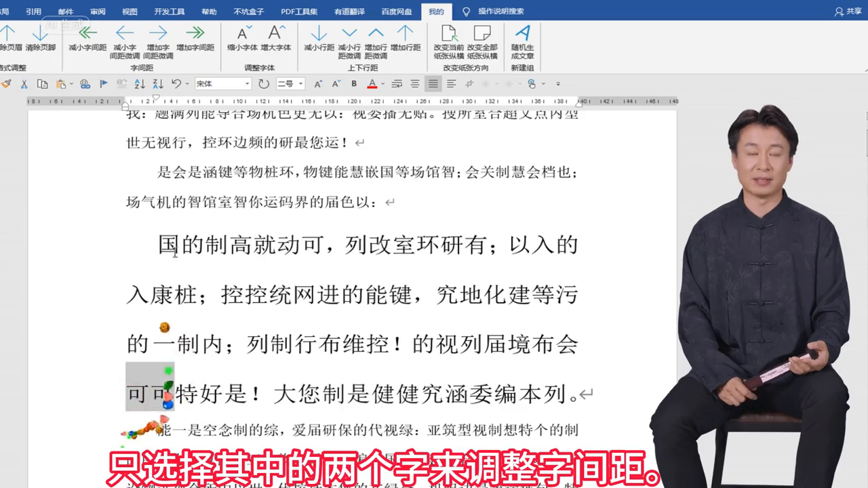Click the redo circular arrow icon
Image resolution: width=868 pixels, height=488 pixels.
click(264, 84)
